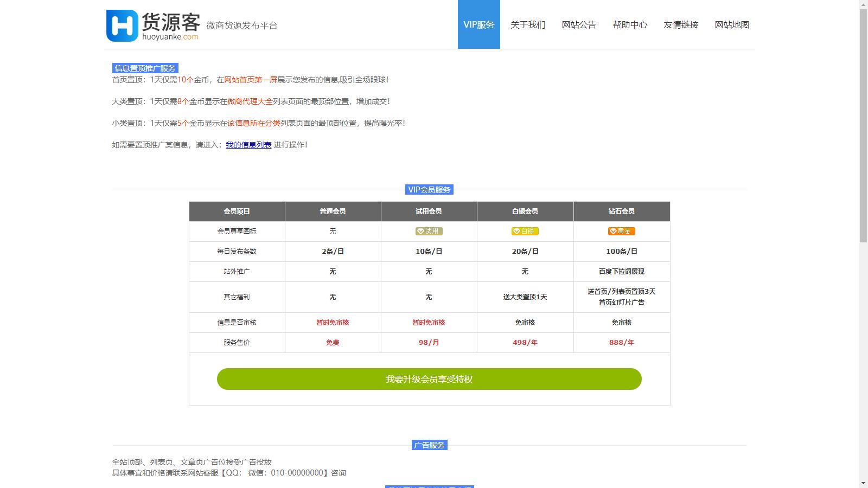Click the orange 黄金 member badge icon
The height and width of the screenshot is (488, 868).
(x=621, y=231)
